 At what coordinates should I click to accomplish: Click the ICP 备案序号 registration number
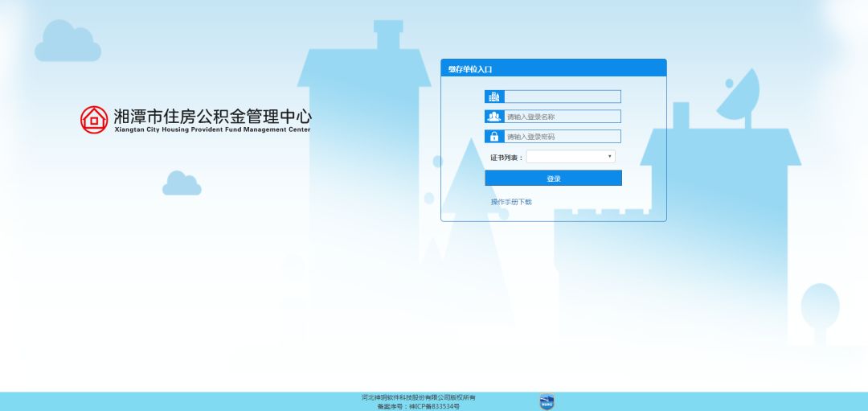tap(418, 406)
